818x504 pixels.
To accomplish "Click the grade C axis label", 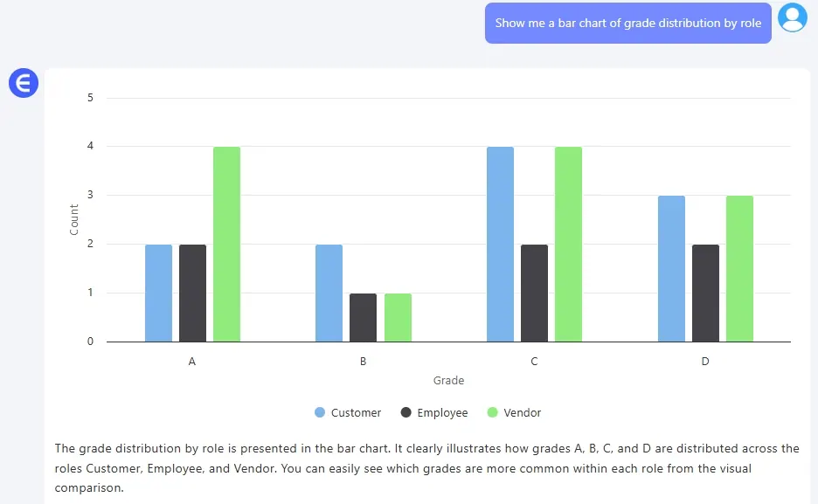I will click(534, 361).
